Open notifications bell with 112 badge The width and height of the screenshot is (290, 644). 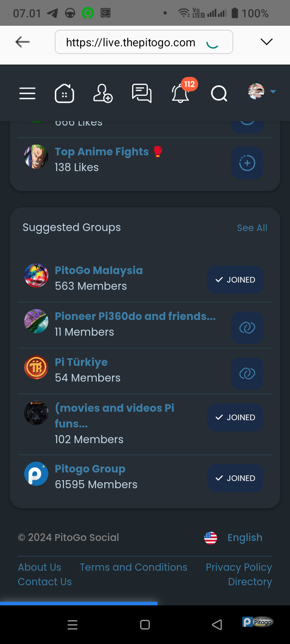[x=181, y=93]
